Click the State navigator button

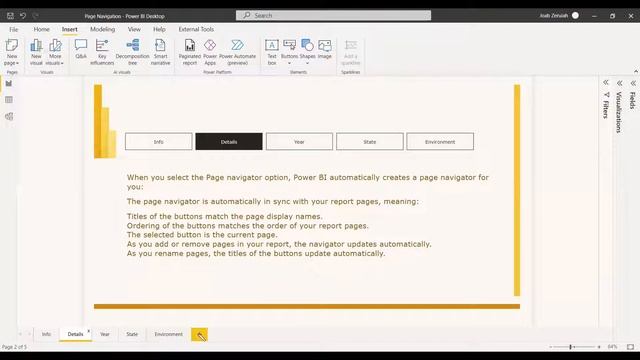point(370,142)
